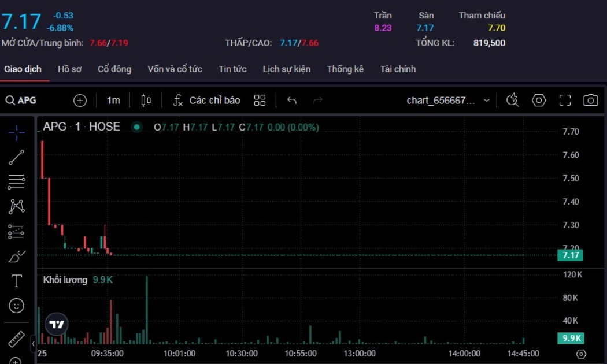The height and width of the screenshot is (364, 607).
Task: Click the add symbol plus icon
Action: tap(80, 101)
